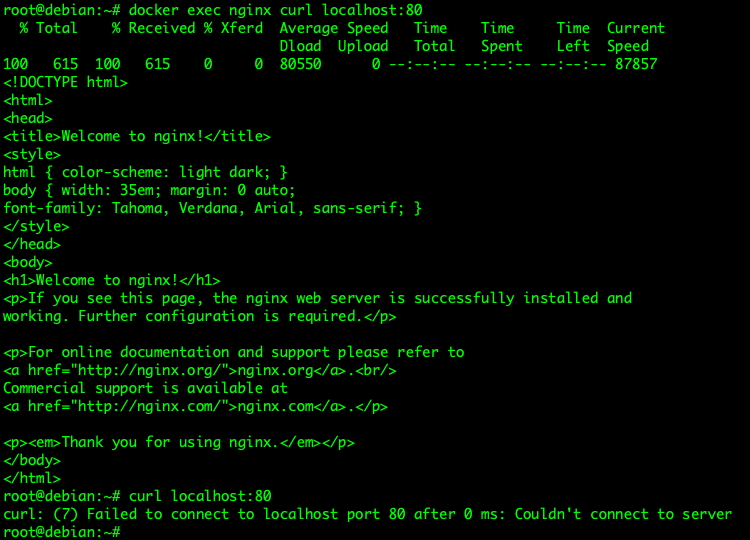
Task: Click the Commercial support is available line
Action: click(x=145, y=388)
